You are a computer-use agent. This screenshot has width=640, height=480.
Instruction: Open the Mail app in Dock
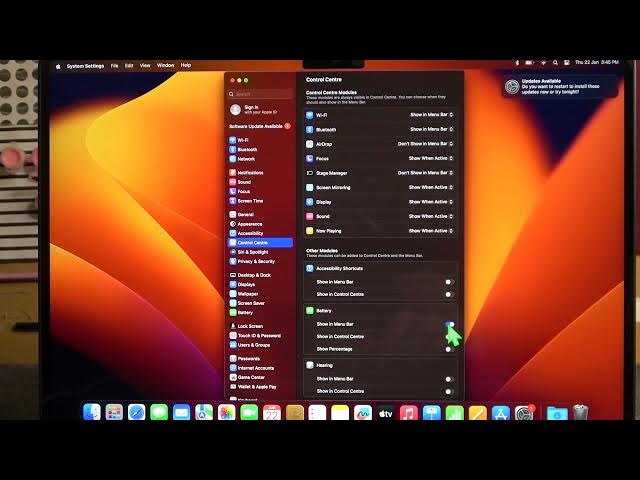pyautogui.click(x=182, y=412)
